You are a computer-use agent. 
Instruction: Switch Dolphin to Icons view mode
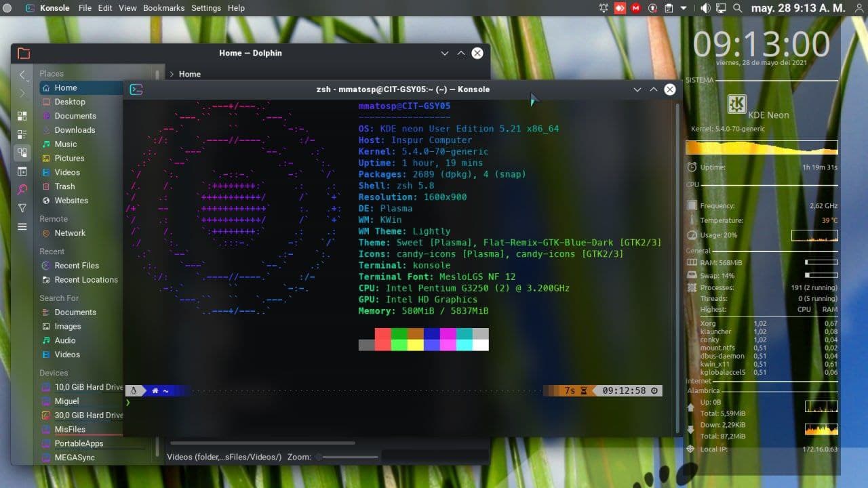point(22,116)
